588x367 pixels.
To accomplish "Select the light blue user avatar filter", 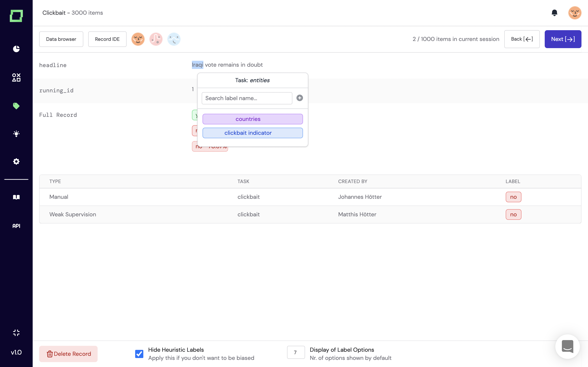I will pos(174,39).
